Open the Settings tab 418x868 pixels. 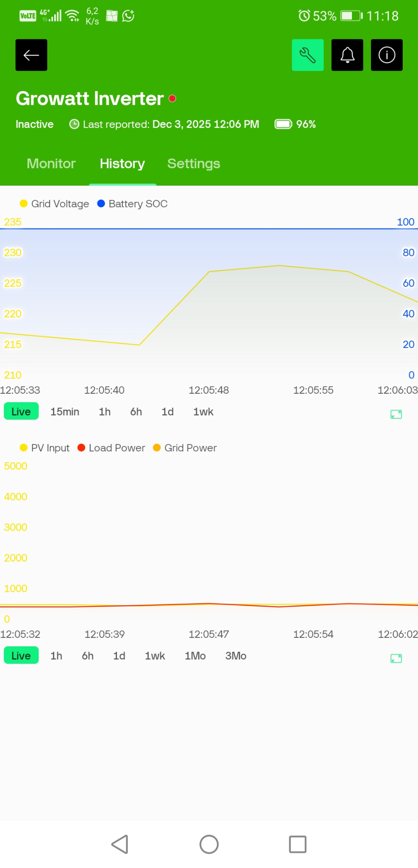194,164
